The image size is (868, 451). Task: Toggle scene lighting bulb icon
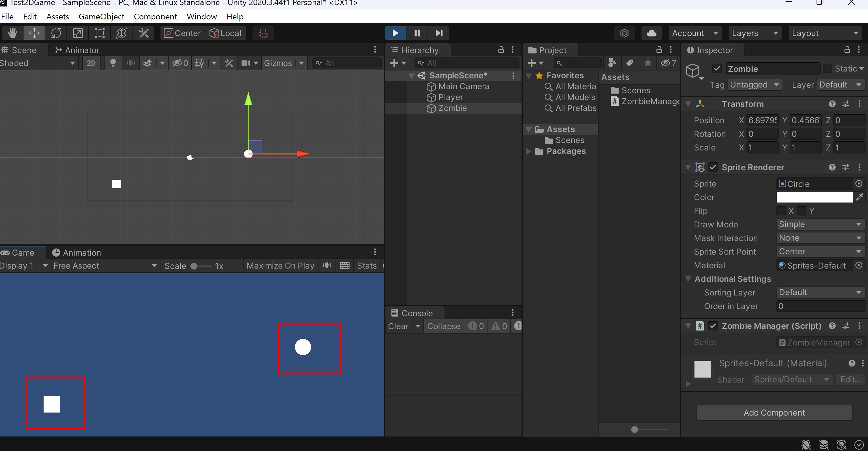[113, 63]
